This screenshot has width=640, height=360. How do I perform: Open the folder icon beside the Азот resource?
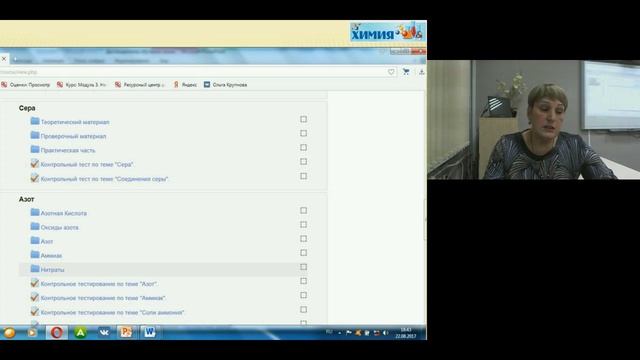pyautogui.click(x=35, y=241)
